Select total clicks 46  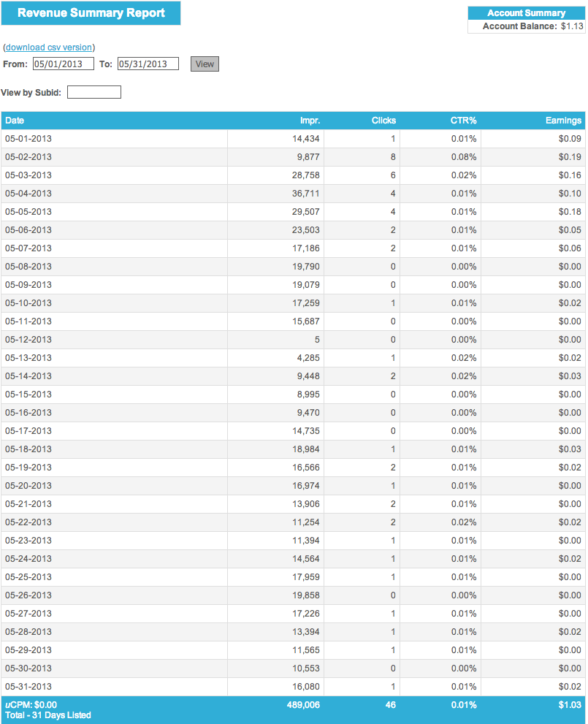coord(391,705)
